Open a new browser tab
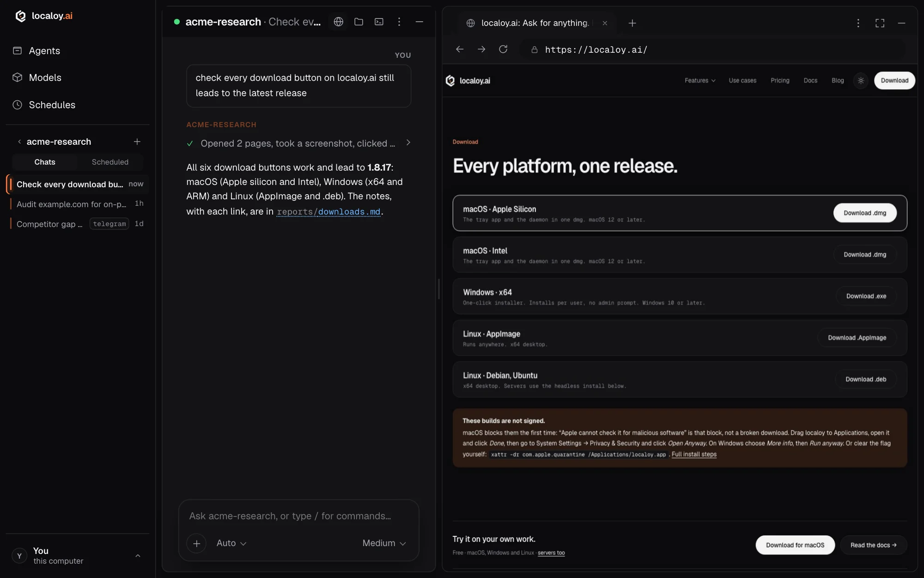 [632, 23]
